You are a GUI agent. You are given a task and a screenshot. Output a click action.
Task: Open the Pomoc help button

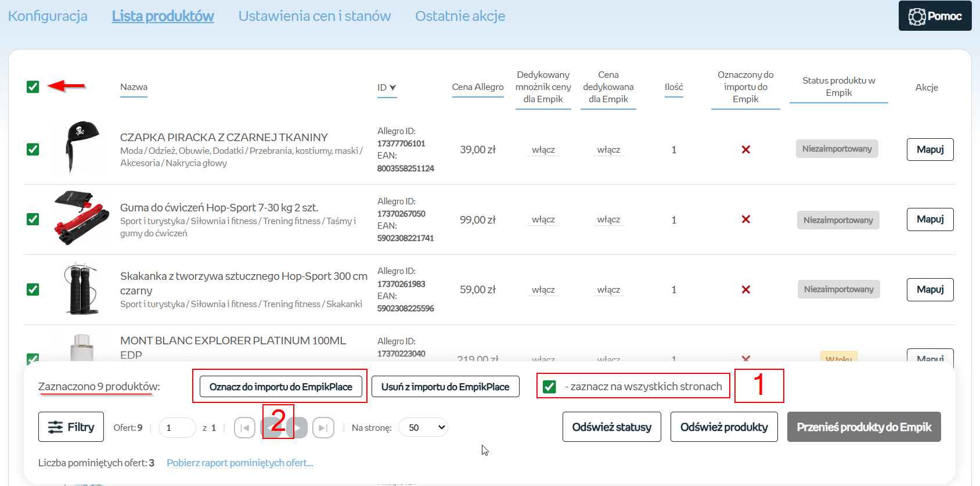point(935,16)
